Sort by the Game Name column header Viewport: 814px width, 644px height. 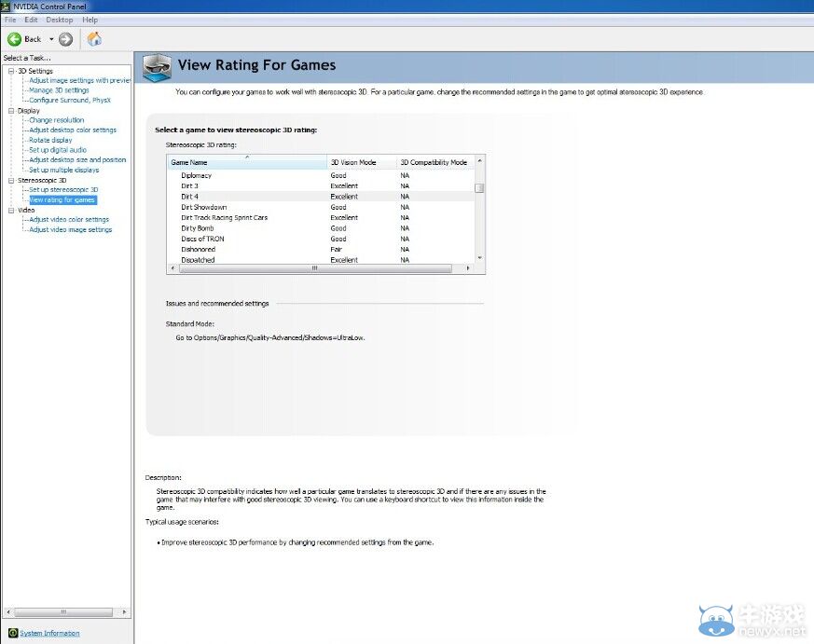[247, 162]
